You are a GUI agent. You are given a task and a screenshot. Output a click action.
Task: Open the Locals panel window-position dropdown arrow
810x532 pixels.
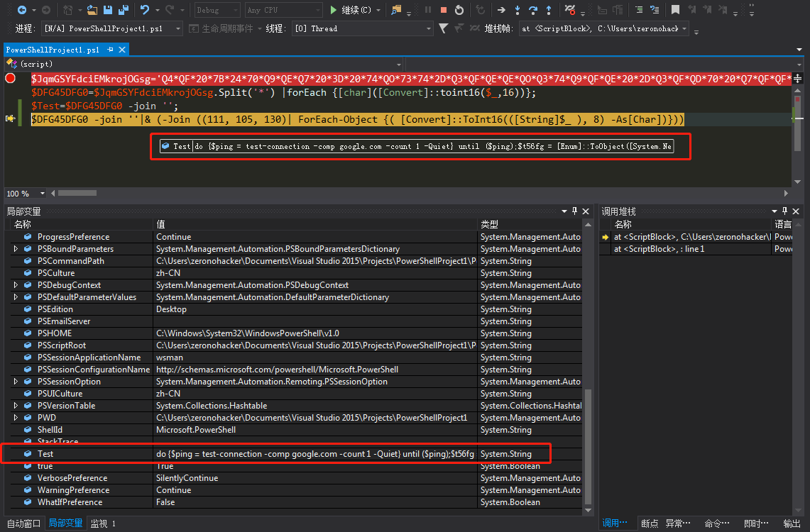click(x=564, y=211)
